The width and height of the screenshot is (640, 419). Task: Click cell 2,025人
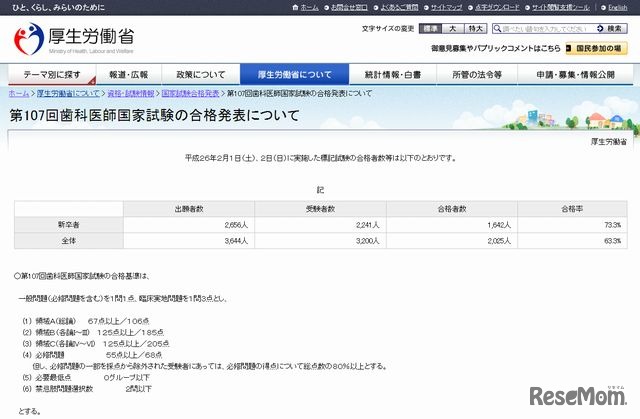452,241
